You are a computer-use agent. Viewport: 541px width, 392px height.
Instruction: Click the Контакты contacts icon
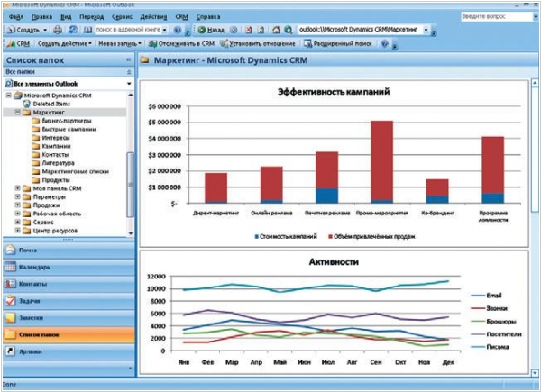pos(10,284)
